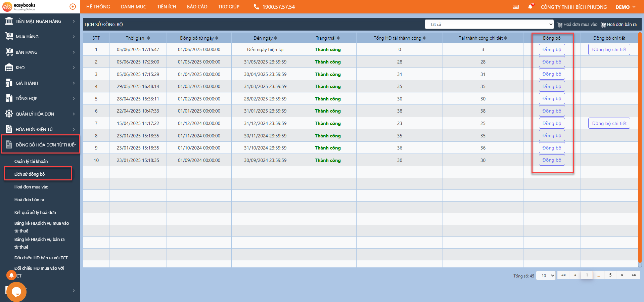Click the small orange bell in sidebar
Screen dimensions: 644x302
11,275
